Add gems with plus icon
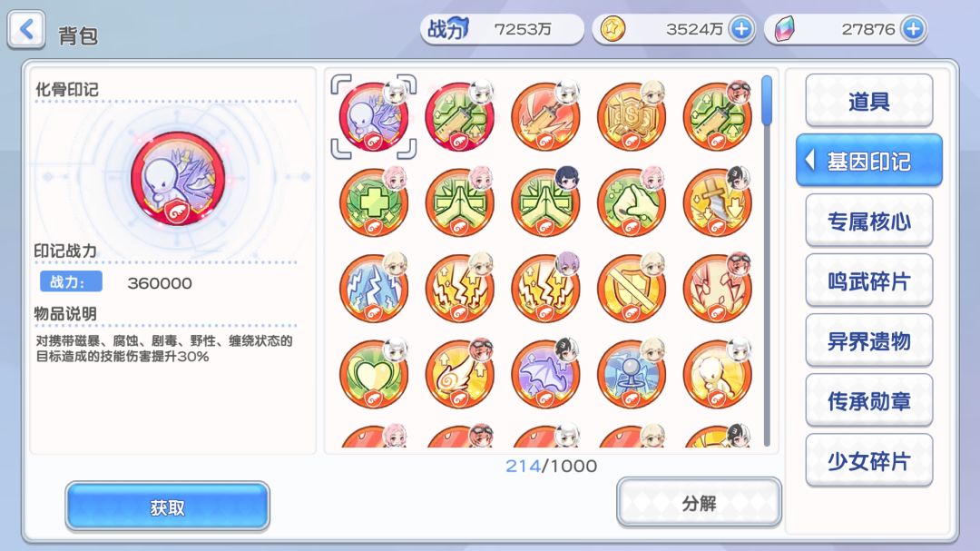This screenshot has height=551, width=980. coord(913,29)
